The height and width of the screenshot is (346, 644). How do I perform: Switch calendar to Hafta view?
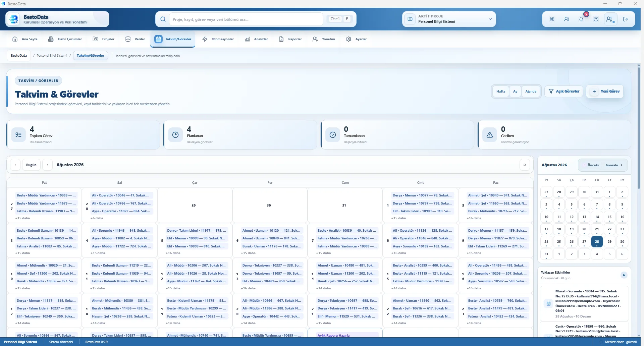tap(500, 91)
